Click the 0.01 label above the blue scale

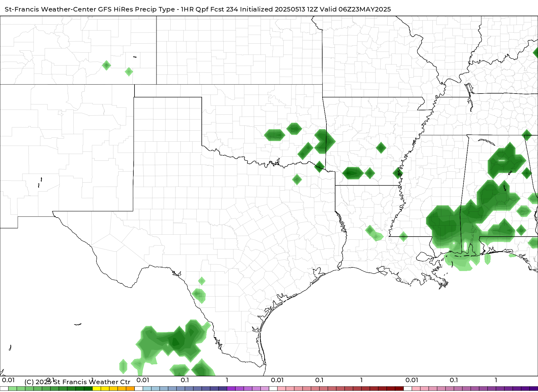143,380
